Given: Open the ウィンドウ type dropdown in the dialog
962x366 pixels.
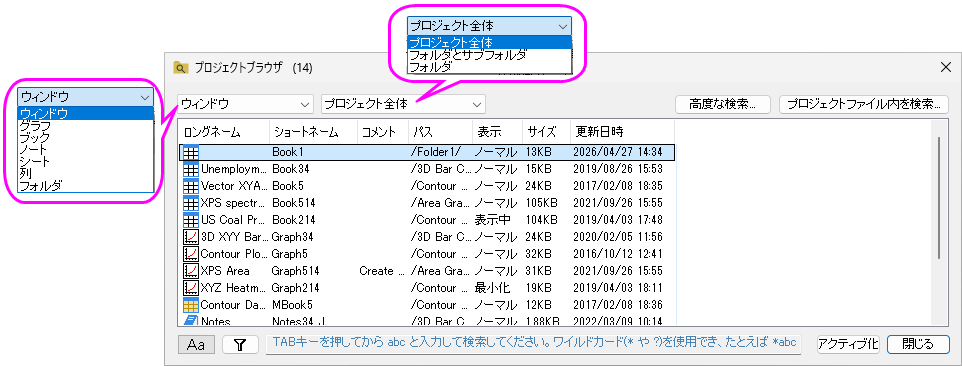Looking at the screenshot, I should [246, 104].
